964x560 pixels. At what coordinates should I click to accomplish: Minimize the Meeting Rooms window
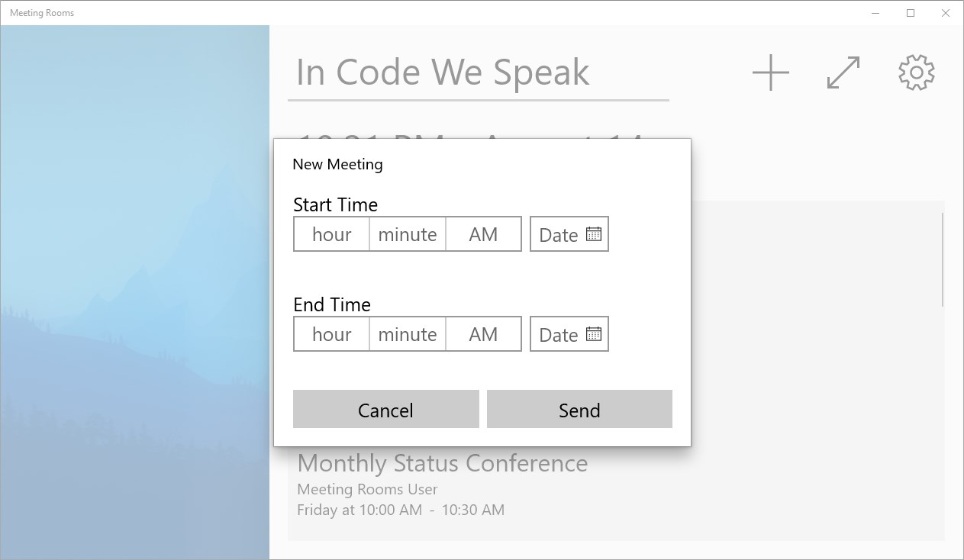pos(875,13)
